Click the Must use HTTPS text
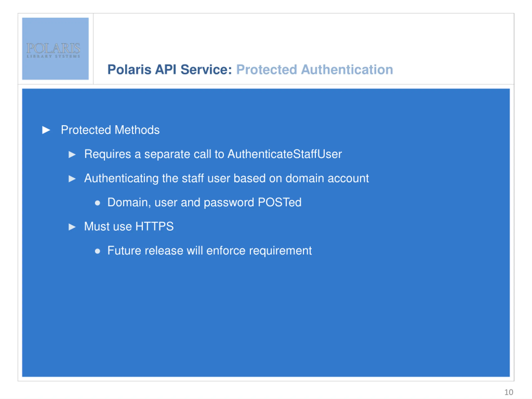This screenshot has width=532, height=399. point(129,227)
